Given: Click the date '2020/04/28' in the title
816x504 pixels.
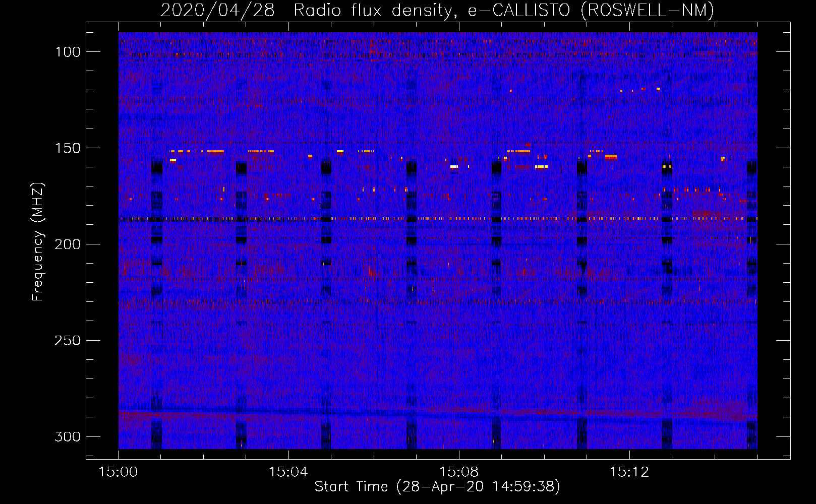Looking at the screenshot, I should pos(217,11).
